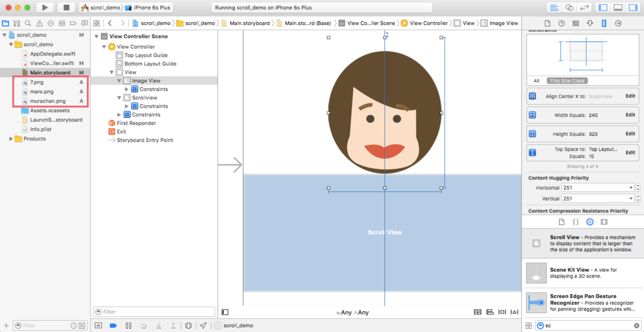
Task: Toggle the Debug area panel from toolbar
Action: click(618, 8)
